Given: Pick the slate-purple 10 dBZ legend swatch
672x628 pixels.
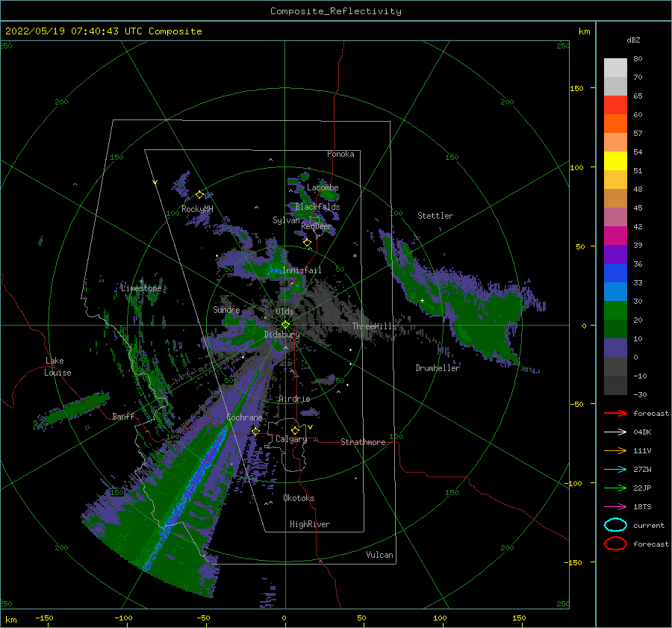Looking at the screenshot, I should [615, 348].
